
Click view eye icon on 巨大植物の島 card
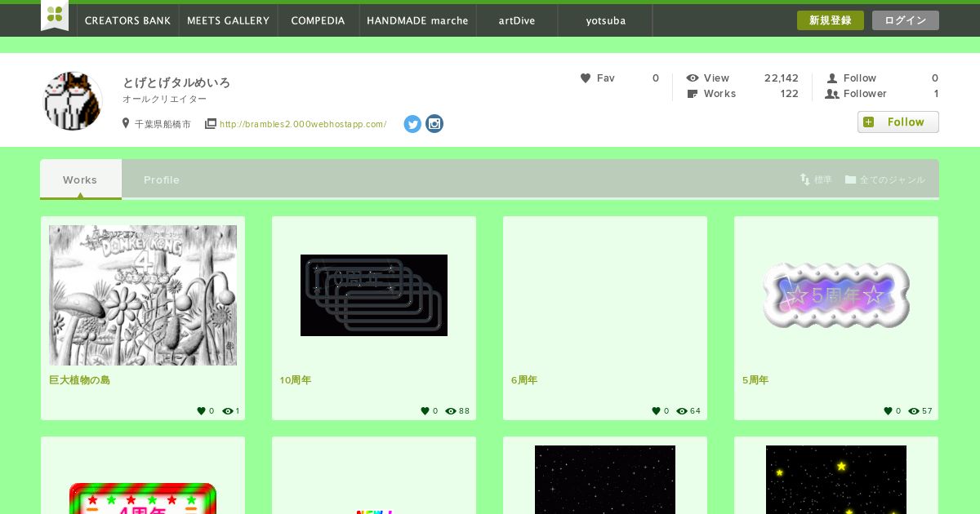click(227, 411)
